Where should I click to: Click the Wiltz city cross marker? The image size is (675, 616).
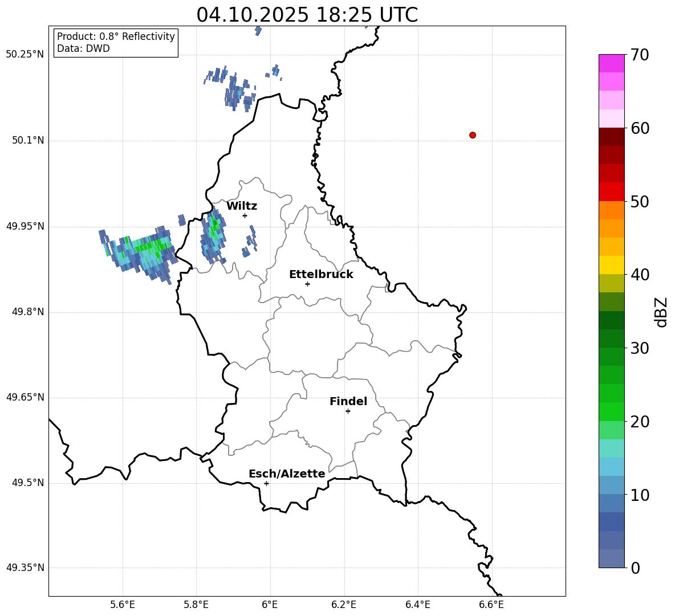click(245, 215)
